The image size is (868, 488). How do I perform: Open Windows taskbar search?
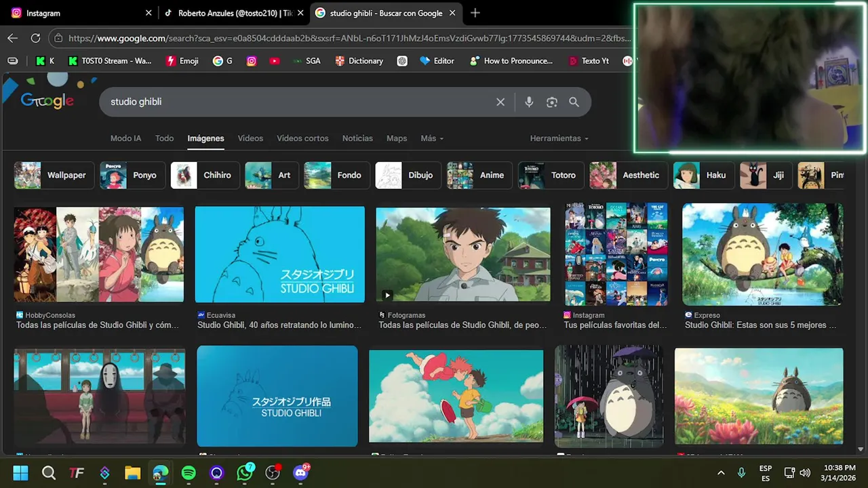point(49,472)
